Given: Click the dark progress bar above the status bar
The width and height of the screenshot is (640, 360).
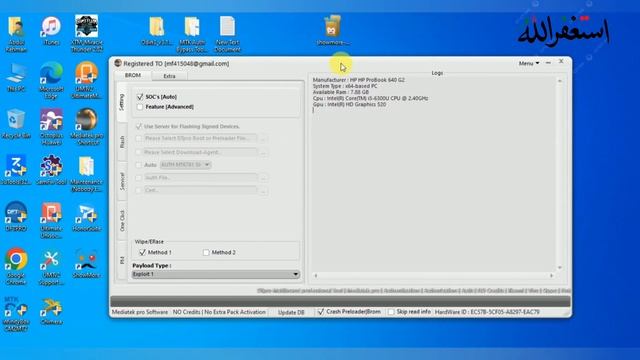Looking at the screenshot, I should click(x=340, y=301).
